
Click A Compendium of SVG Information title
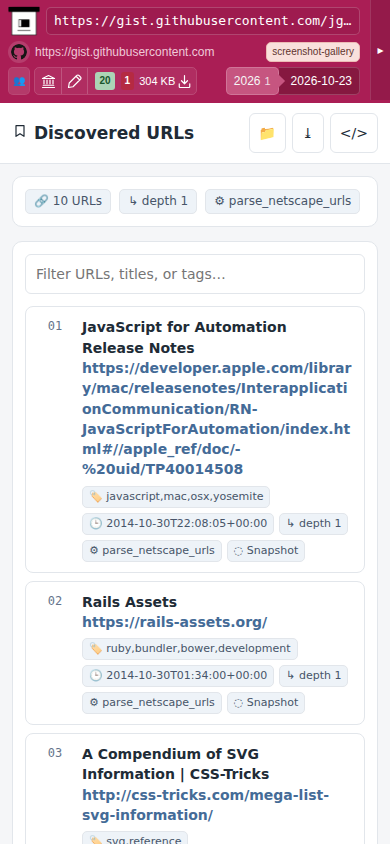point(176,764)
